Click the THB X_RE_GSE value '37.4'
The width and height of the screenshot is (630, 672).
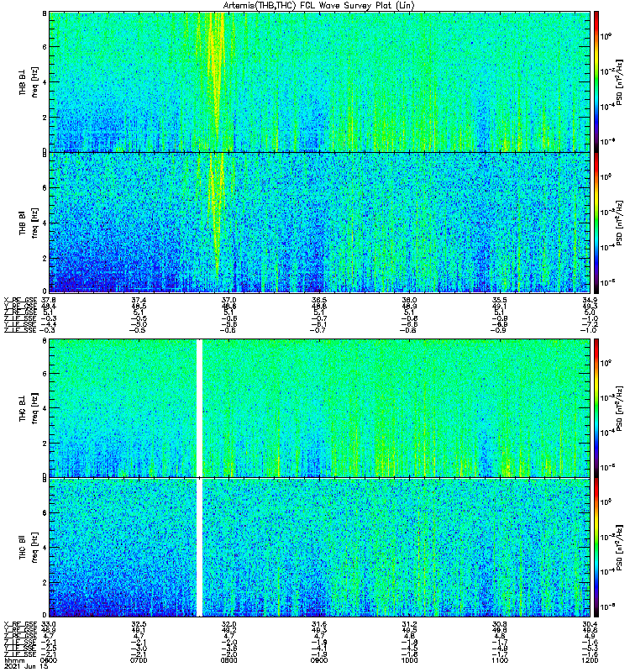[x=139, y=300]
